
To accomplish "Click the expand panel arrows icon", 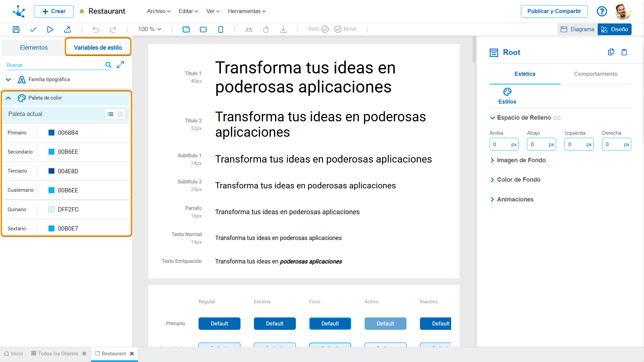I will point(120,65).
